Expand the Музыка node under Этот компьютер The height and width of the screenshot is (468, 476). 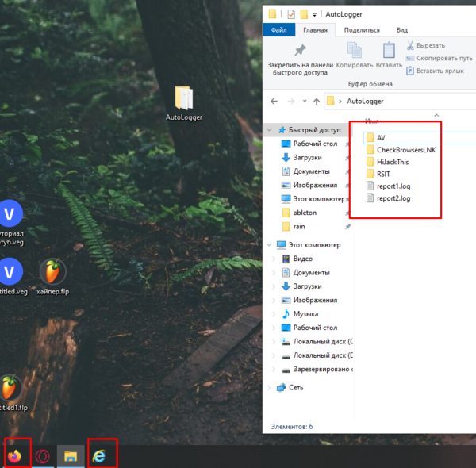point(274,314)
